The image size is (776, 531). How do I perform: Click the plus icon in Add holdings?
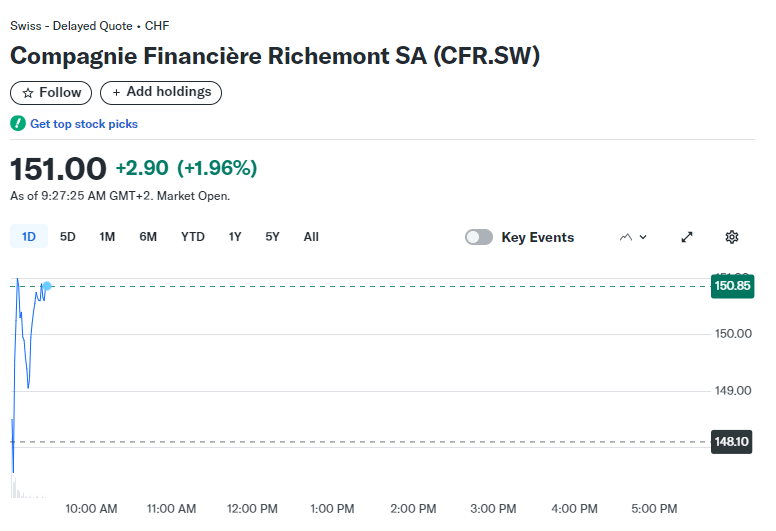pos(116,93)
